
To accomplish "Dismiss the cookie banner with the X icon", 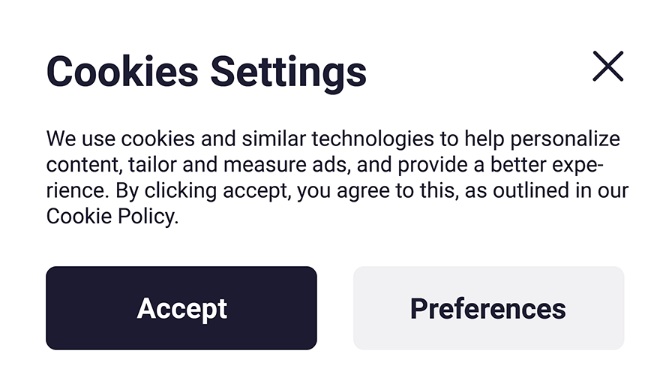I will (608, 66).
